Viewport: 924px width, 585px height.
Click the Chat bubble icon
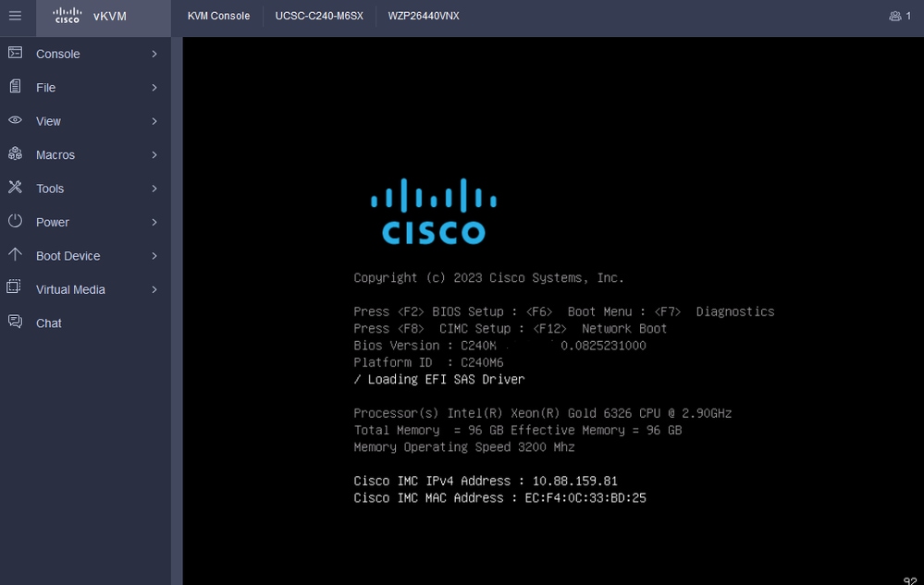16,322
